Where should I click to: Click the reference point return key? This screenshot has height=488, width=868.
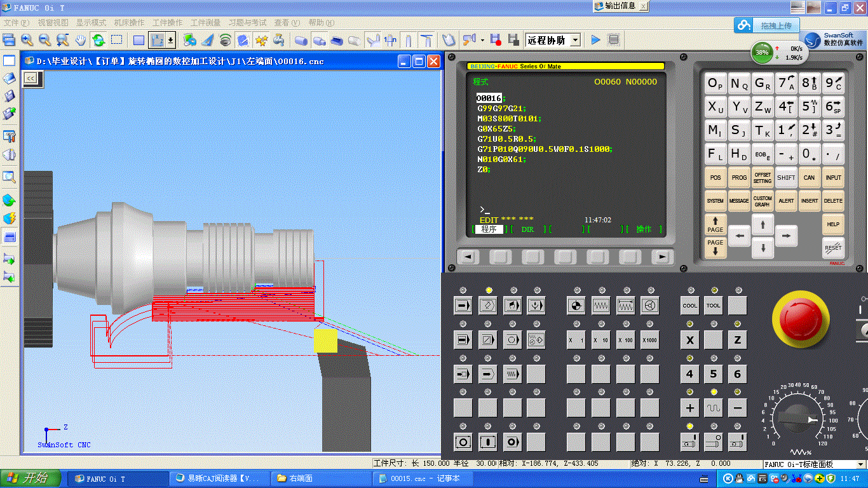click(576, 306)
